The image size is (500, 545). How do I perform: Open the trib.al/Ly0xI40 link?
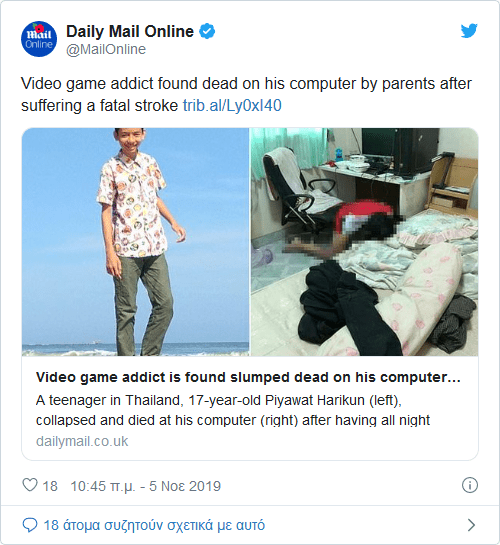click(x=232, y=105)
